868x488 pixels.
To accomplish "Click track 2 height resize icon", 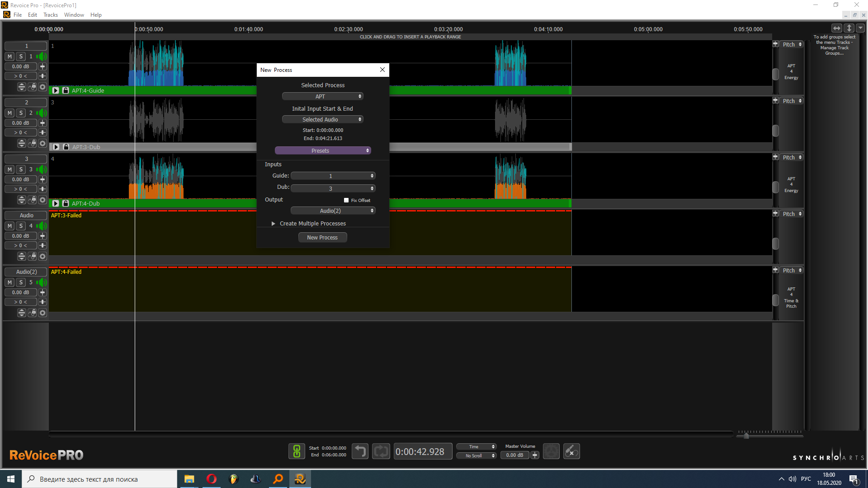I will point(21,143).
